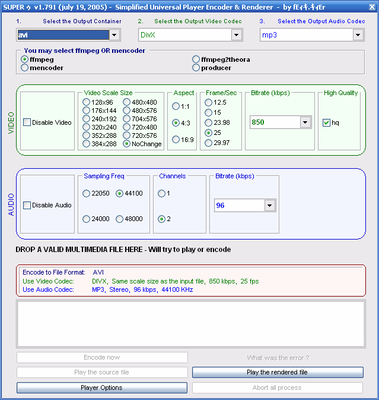Choose 384x288 video scale size

click(x=86, y=144)
